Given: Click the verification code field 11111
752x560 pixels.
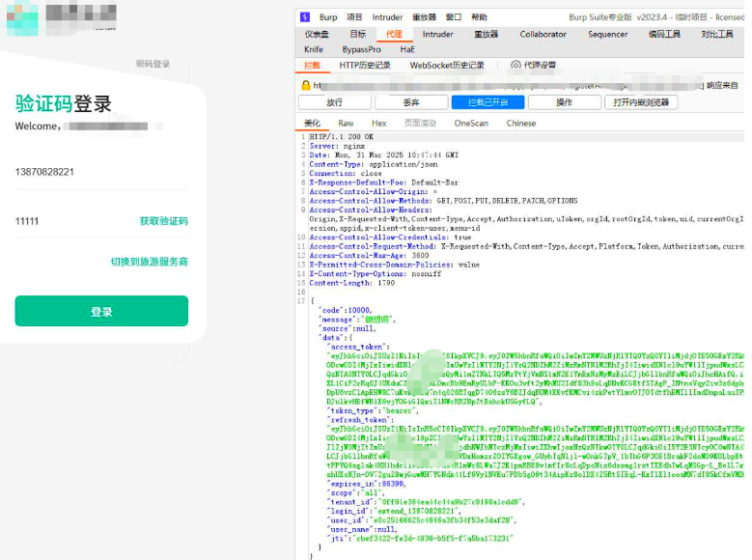Looking at the screenshot, I should click(x=72, y=221).
